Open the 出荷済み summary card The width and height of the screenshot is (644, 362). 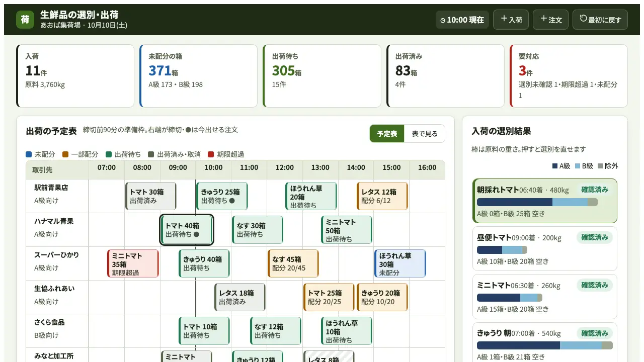pyautogui.click(x=445, y=76)
